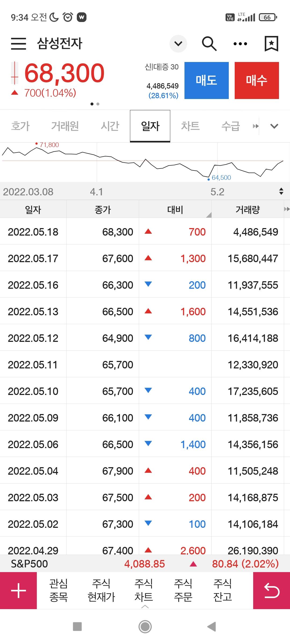Tap volume 14,168,875 on 05.03
Screen dimensions: 290x644
pos(253,497)
